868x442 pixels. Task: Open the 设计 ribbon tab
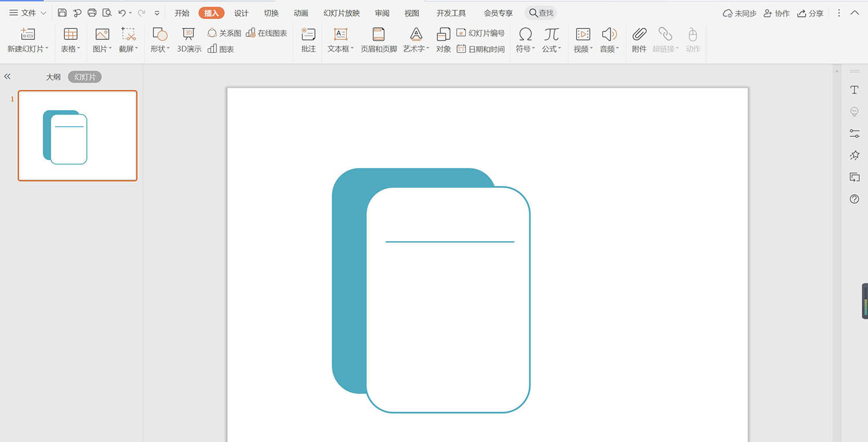pos(241,13)
